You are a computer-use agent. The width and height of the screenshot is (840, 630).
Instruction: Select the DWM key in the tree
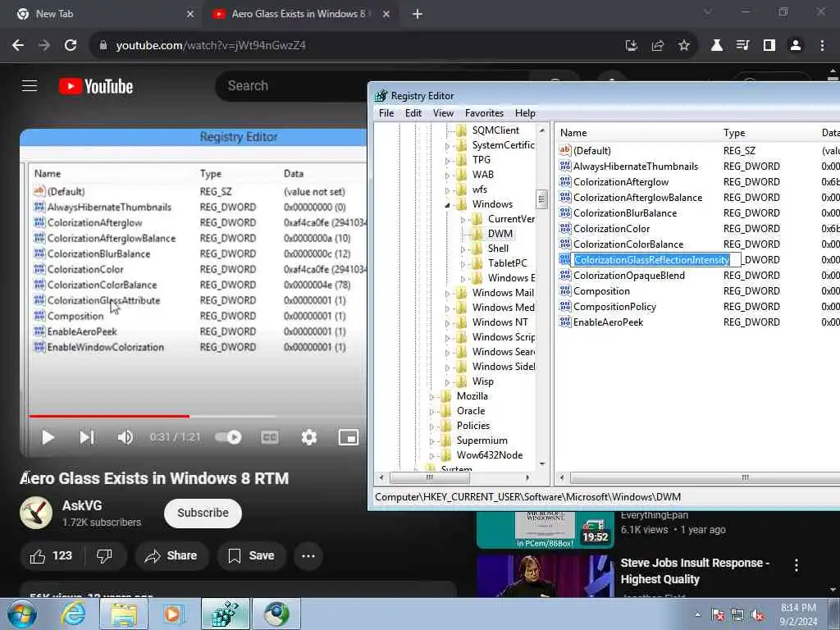[500, 234]
